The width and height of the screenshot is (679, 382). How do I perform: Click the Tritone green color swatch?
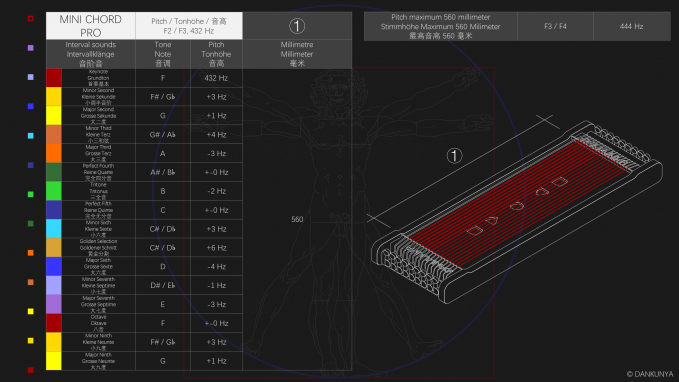click(54, 191)
